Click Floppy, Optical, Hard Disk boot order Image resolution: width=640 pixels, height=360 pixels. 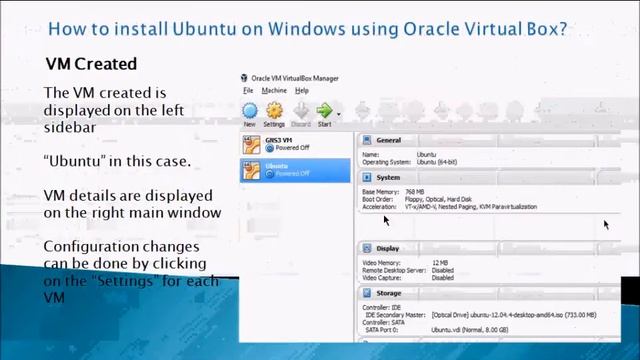(x=438, y=199)
